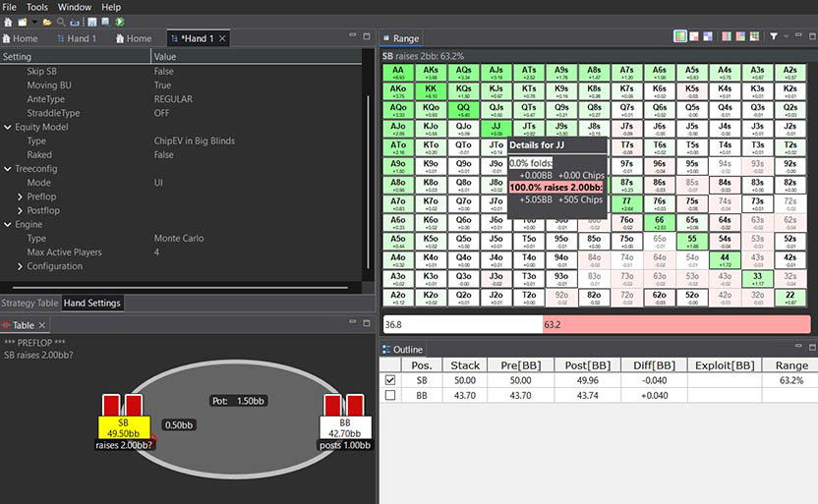
Task: Switch to the unmodified Hand 1 tab
Action: pos(77,38)
